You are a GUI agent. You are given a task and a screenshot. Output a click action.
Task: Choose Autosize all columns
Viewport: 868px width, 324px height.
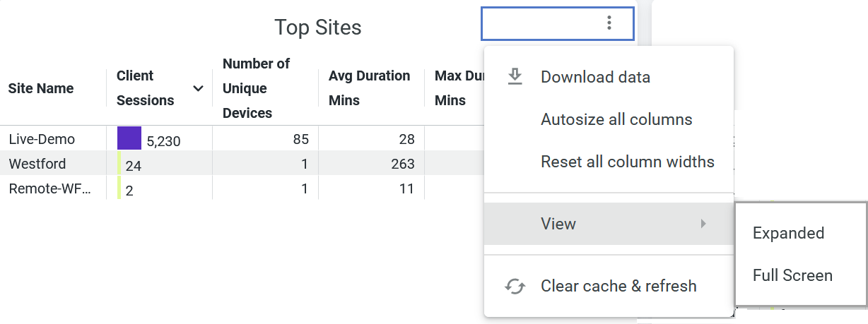[616, 119]
